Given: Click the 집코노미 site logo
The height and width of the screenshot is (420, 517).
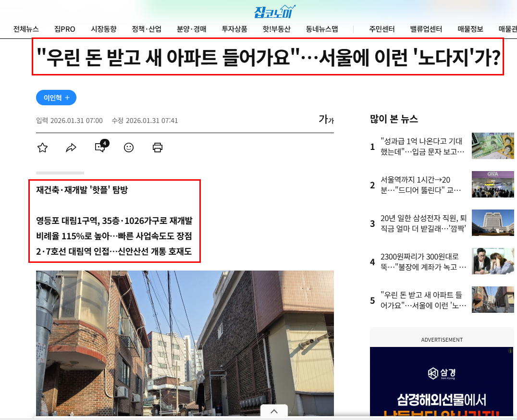Looking at the screenshot, I should point(275,12).
